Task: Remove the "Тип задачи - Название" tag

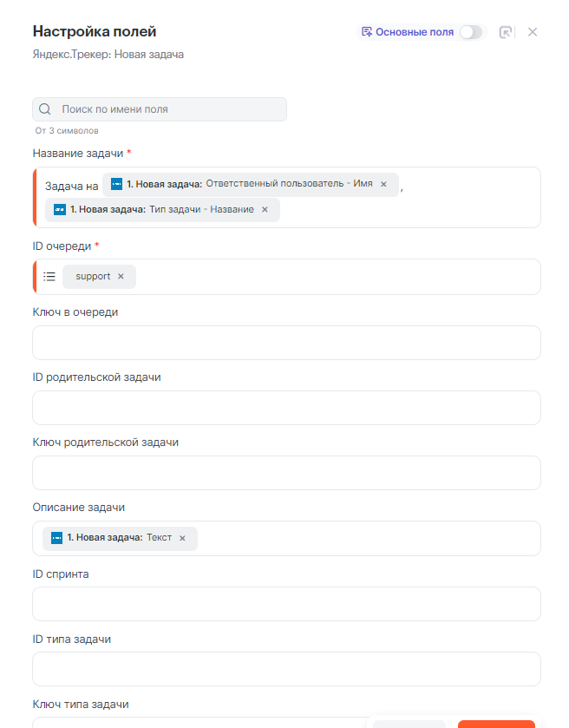Action: click(x=265, y=209)
